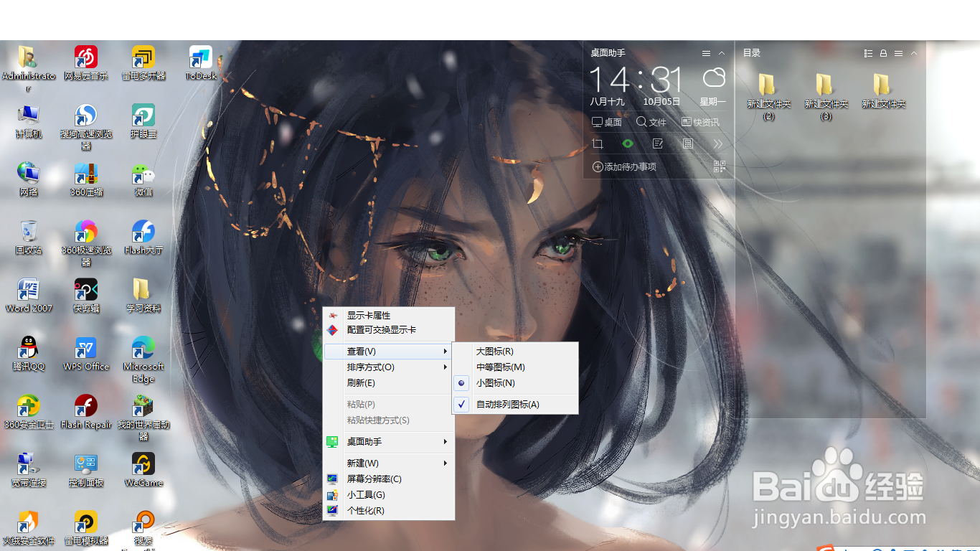Click the screenshot crop tool icon
Viewport: 980px width, 551px height.
coord(598,144)
